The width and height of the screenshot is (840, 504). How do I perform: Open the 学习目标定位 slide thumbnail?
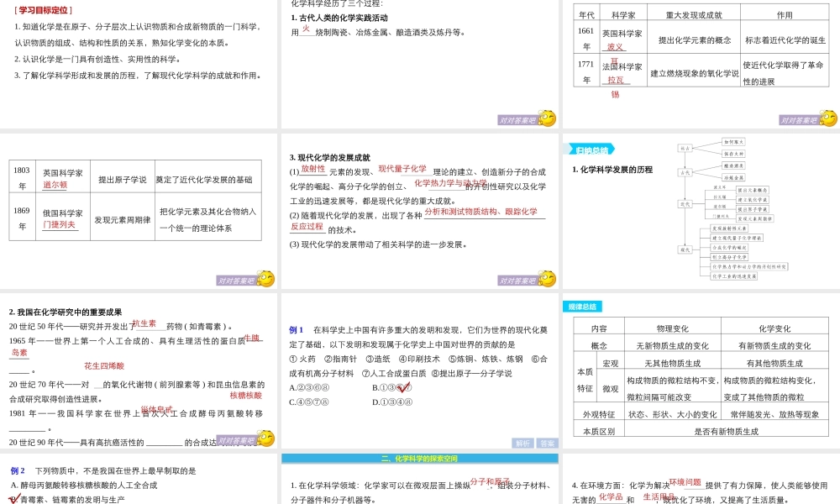(139, 65)
